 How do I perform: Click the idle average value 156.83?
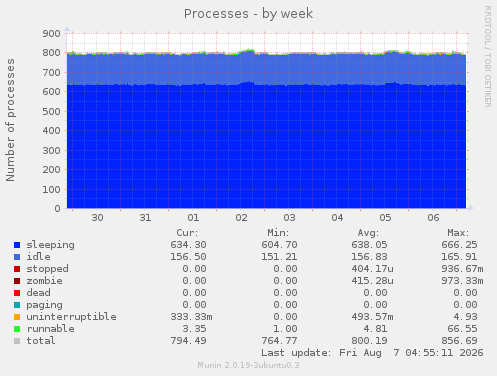369,257
